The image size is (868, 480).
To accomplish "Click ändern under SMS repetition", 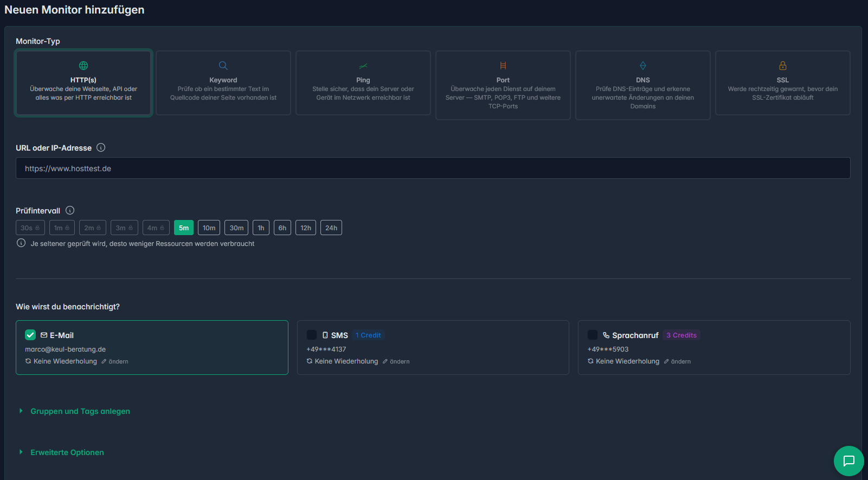I will tap(396, 361).
